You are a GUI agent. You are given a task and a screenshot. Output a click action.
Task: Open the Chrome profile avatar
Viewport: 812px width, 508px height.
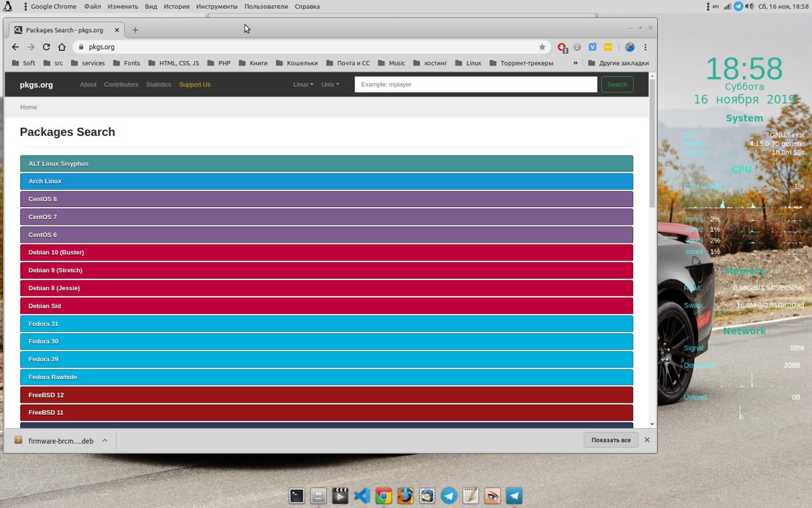629,47
